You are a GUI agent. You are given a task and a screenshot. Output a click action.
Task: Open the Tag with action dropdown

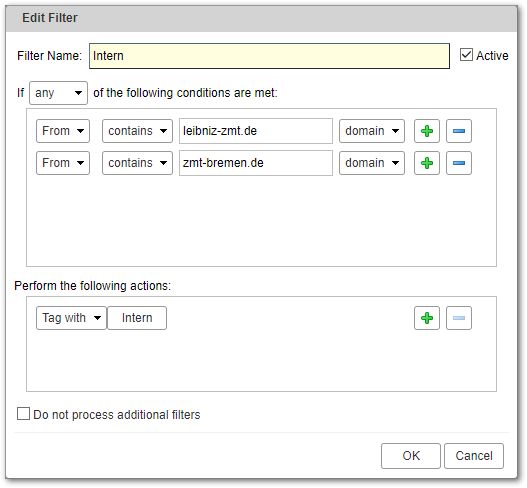coord(71,318)
